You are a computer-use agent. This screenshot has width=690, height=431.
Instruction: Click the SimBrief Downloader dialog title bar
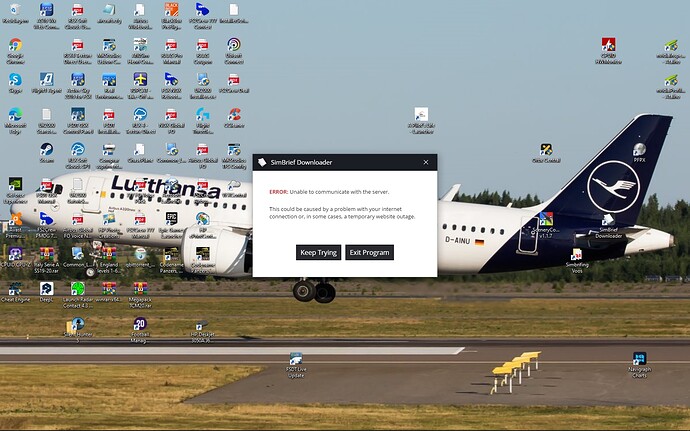[x=345, y=162]
